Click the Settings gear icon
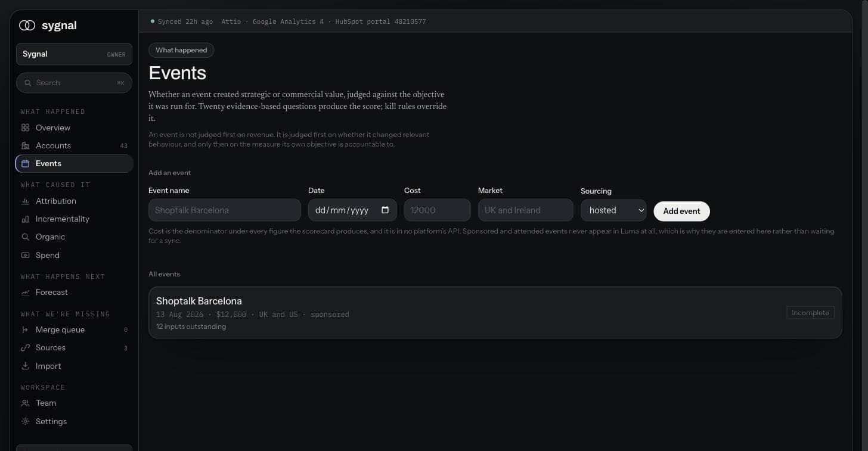The image size is (868, 451). click(25, 421)
